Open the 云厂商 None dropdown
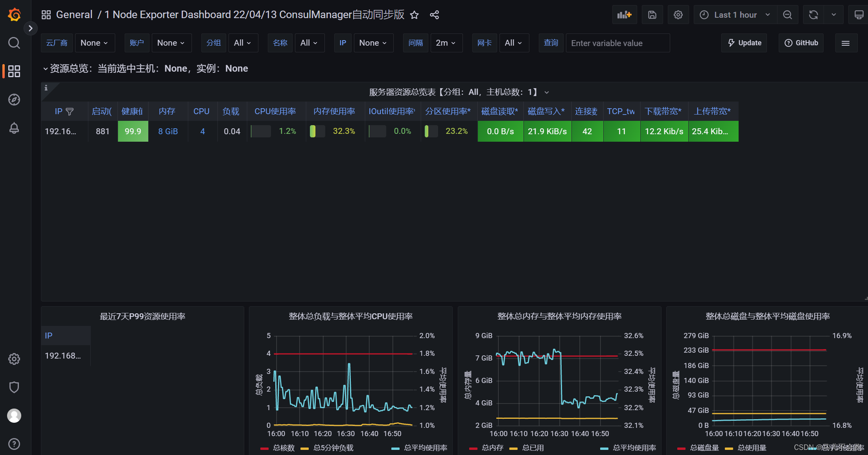 click(x=94, y=43)
